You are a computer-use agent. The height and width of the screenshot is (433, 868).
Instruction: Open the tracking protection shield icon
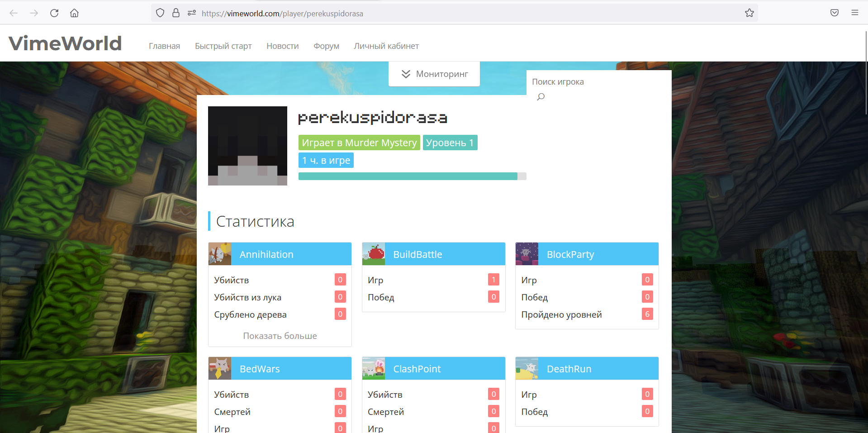click(160, 13)
